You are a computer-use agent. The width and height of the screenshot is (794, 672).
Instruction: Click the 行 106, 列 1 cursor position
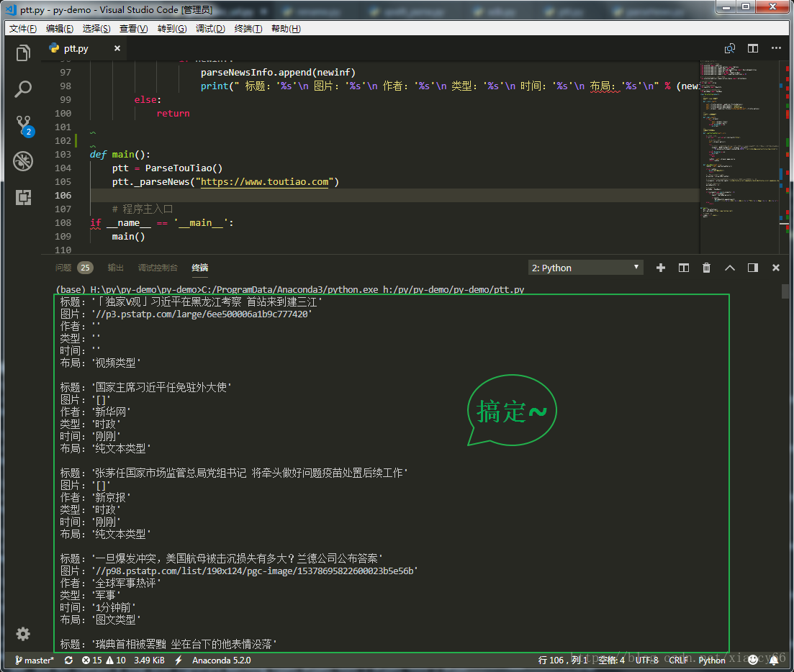pos(563,660)
